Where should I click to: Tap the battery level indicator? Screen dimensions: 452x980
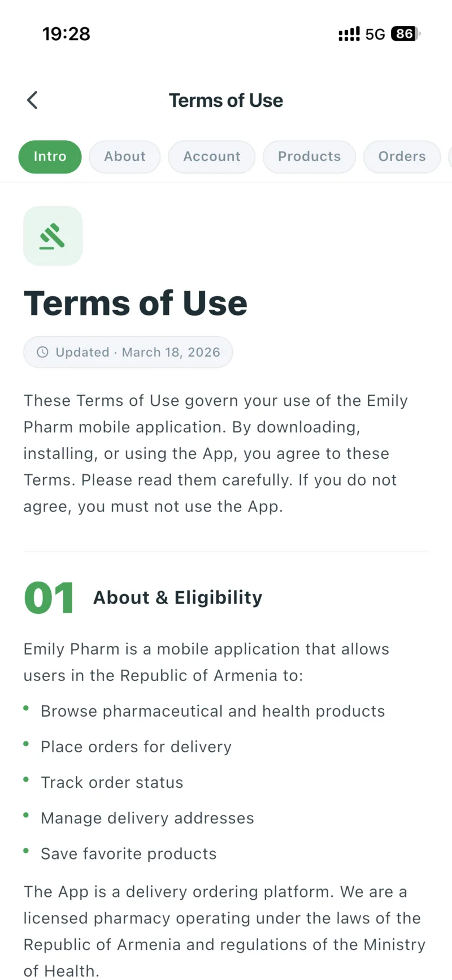[405, 34]
